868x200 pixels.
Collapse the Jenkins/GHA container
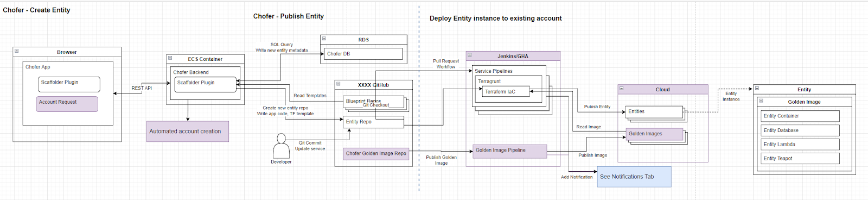click(470, 55)
